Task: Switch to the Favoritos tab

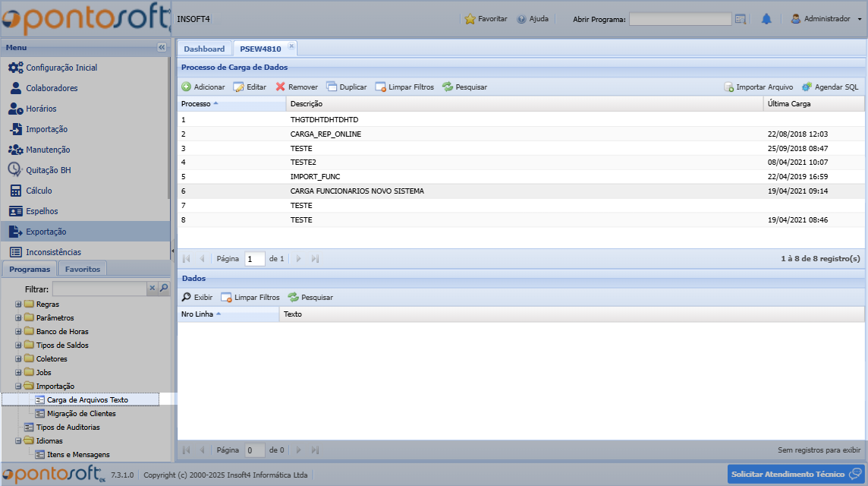Action: coord(82,269)
